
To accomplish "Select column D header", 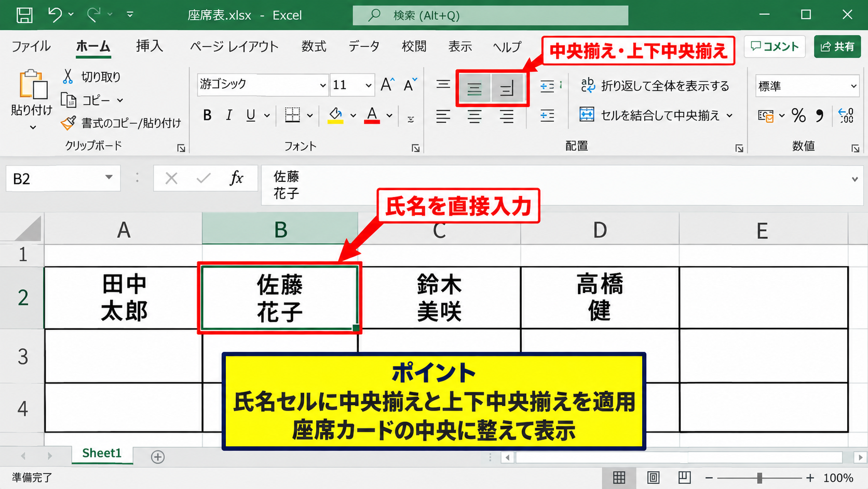I will (x=600, y=229).
